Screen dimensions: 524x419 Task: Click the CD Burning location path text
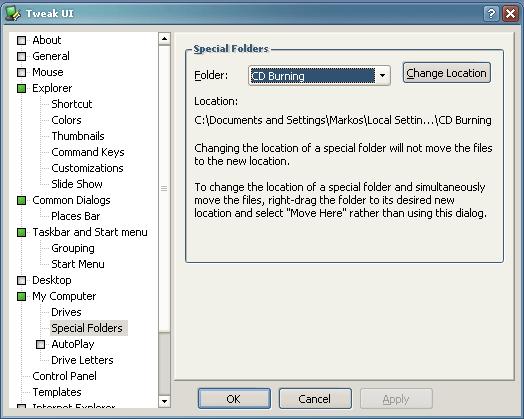(343, 120)
